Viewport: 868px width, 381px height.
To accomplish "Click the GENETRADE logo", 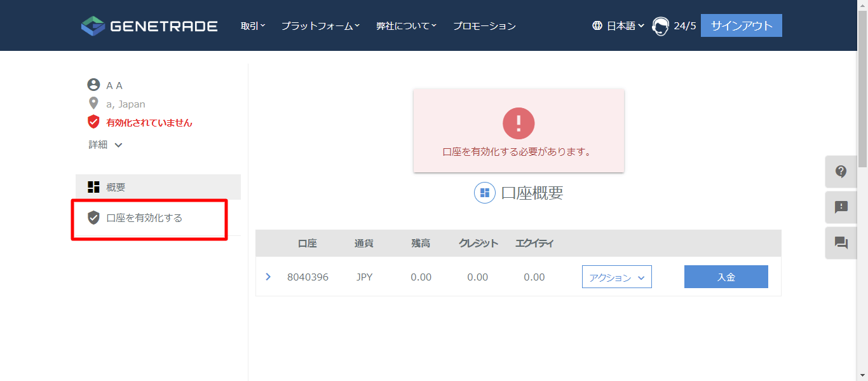I will [149, 25].
